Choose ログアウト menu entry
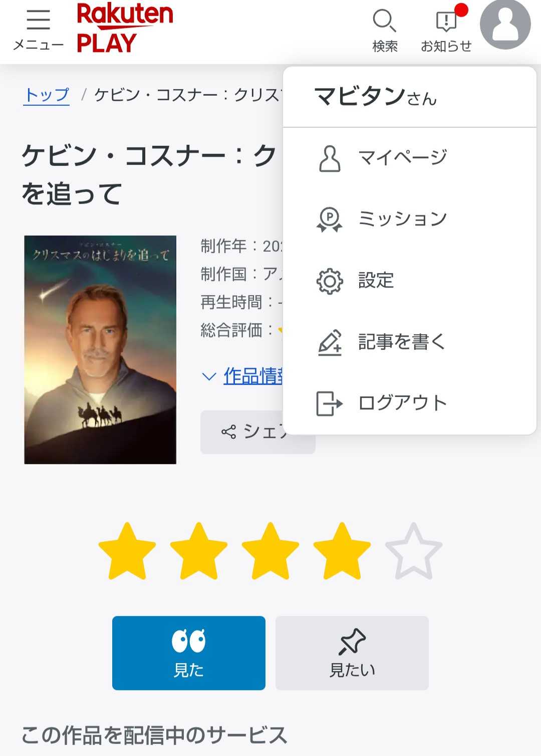The image size is (541, 756). click(x=402, y=403)
